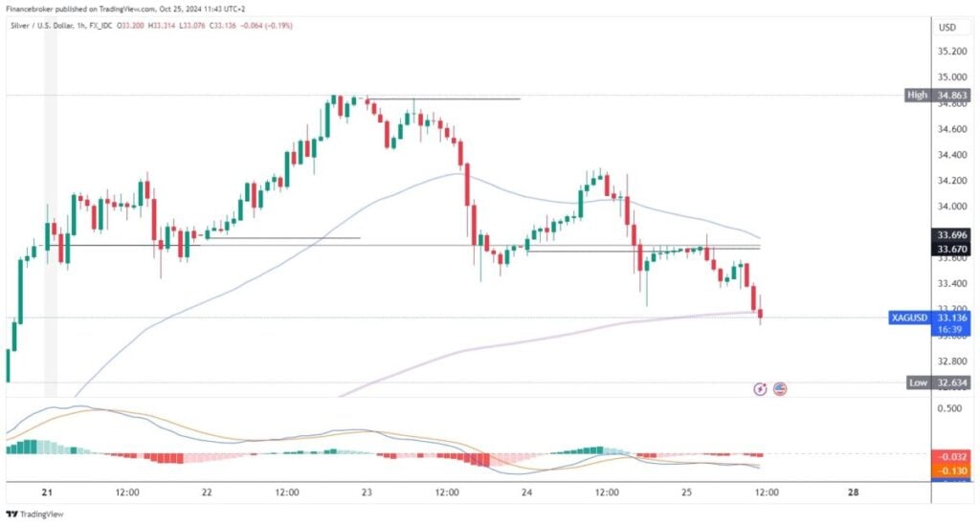Click the black 33.670 horizontal line price tag
This screenshot has height=525, width=980.
(951, 247)
